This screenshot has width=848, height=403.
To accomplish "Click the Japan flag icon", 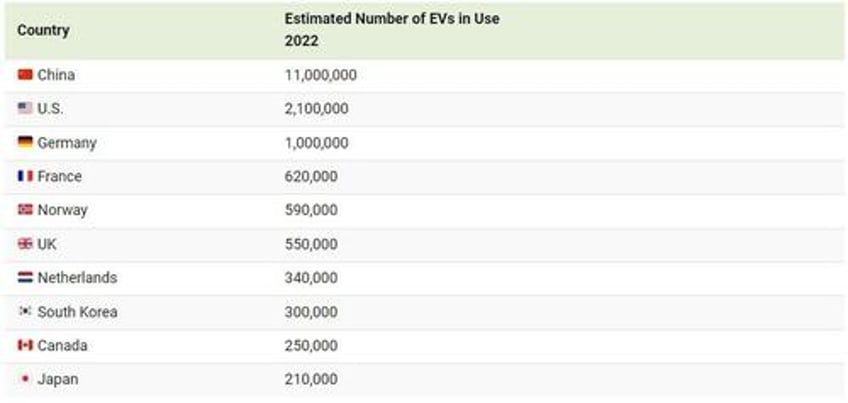I will pos(25,380).
